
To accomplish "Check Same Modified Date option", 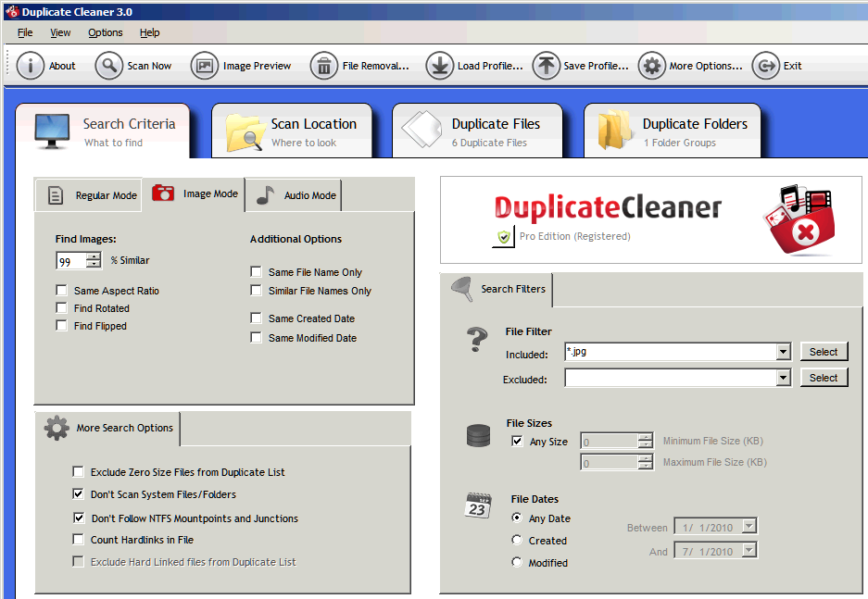I will tap(256, 337).
